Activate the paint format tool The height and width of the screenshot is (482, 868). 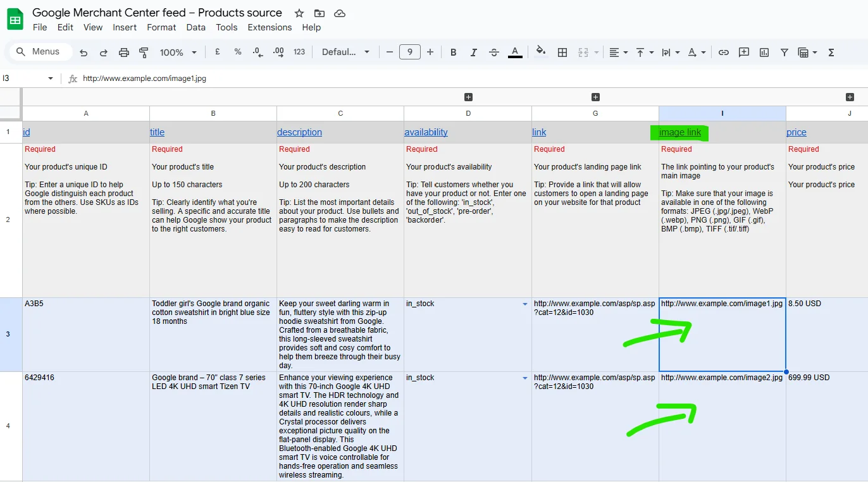(x=144, y=53)
